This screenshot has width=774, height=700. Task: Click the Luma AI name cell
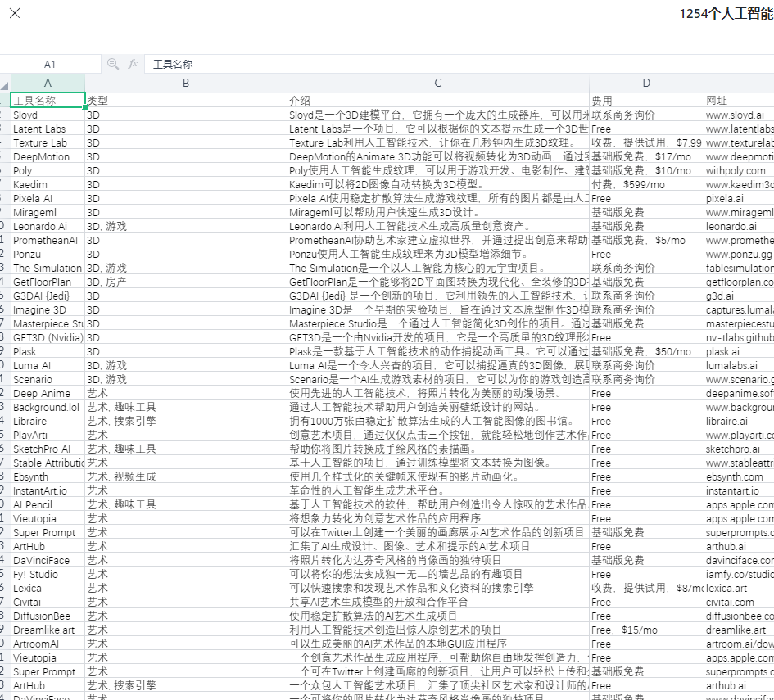point(48,365)
